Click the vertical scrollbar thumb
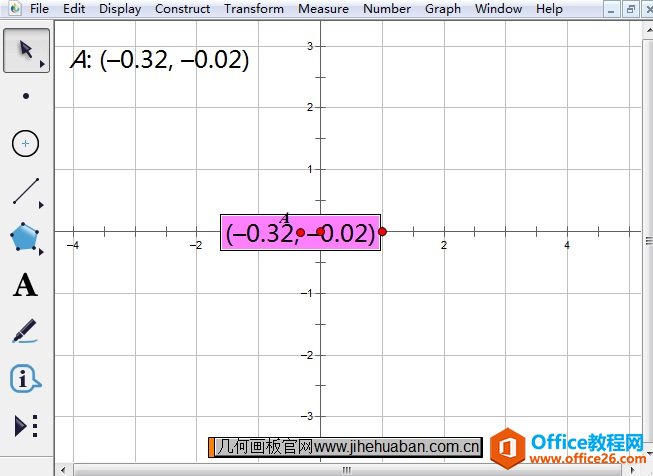653x476 pixels. tap(649, 240)
